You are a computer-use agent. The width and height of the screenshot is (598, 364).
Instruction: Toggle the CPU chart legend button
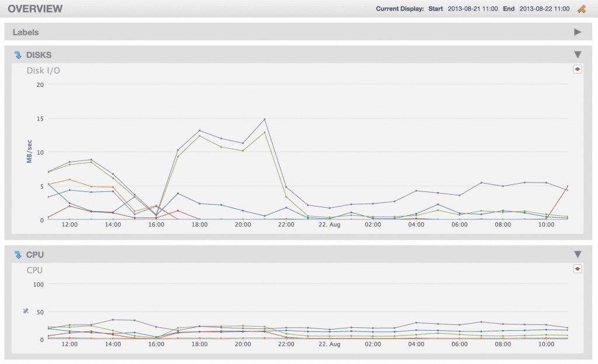click(x=578, y=269)
